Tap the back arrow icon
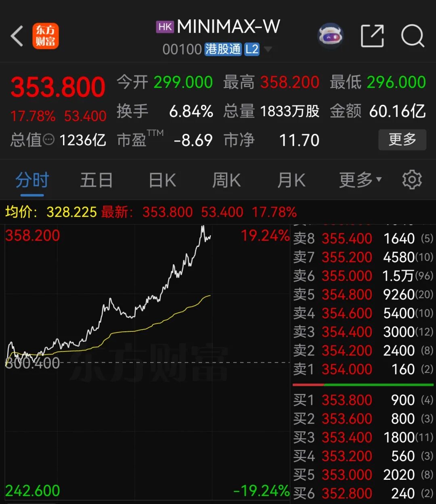 [x=17, y=36]
